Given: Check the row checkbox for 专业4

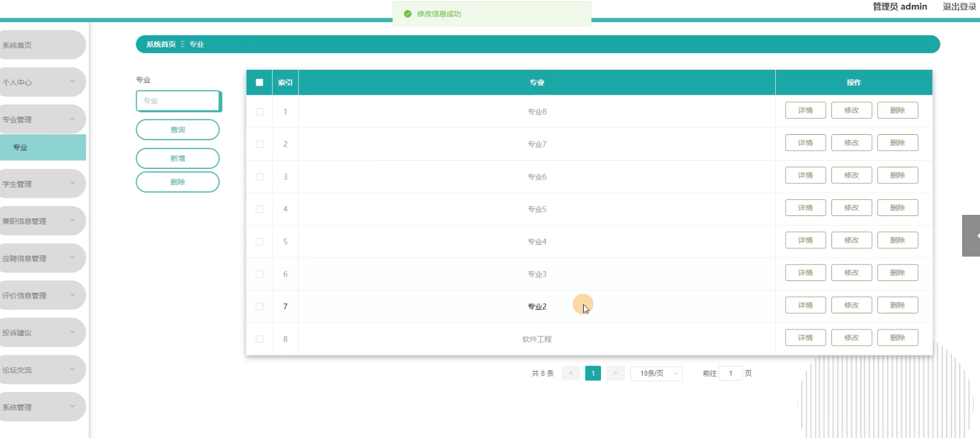Looking at the screenshot, I should pyautogui.click(x=260, y=242).
